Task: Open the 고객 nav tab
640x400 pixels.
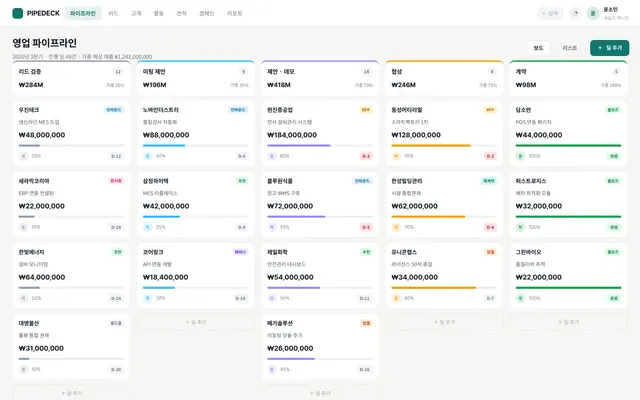Action: click(x=136, y=13)
